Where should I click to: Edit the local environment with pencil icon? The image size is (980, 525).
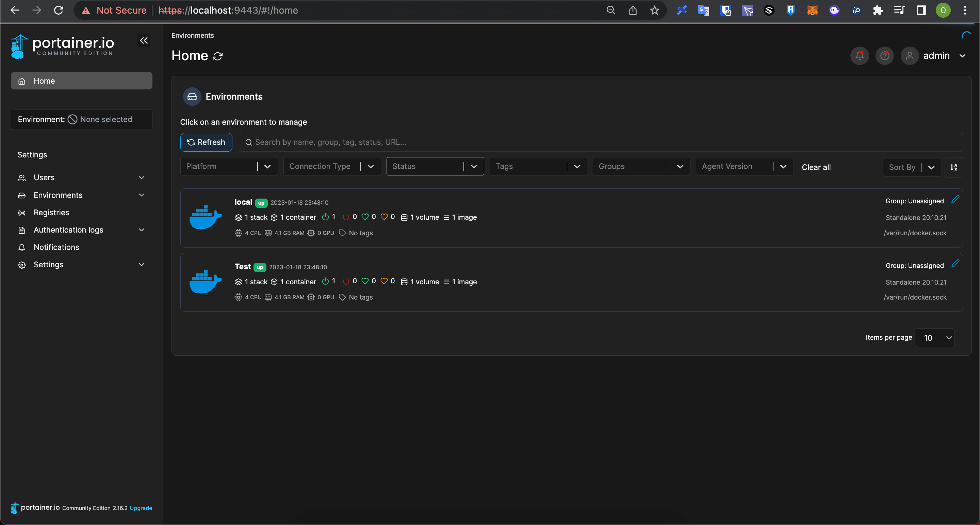click(x=955, y=199)
